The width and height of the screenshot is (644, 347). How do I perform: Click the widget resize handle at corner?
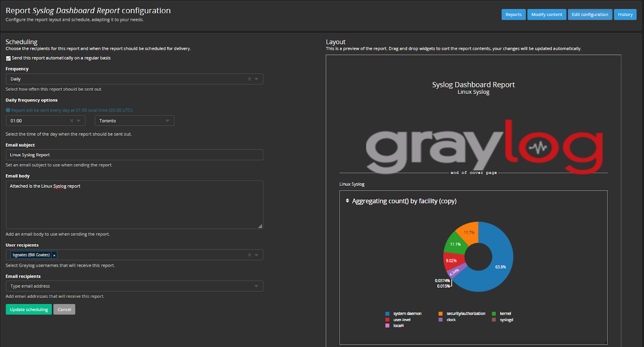pos(605,342)
